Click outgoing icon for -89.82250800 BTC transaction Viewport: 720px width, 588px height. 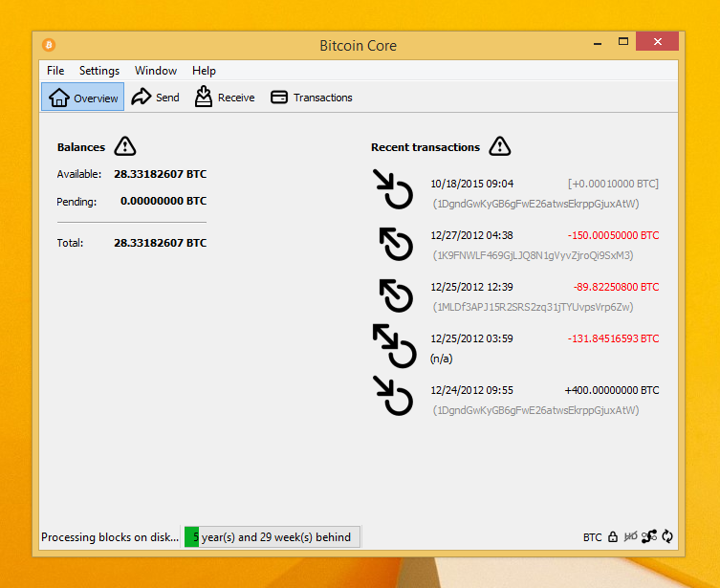(396, 295)
